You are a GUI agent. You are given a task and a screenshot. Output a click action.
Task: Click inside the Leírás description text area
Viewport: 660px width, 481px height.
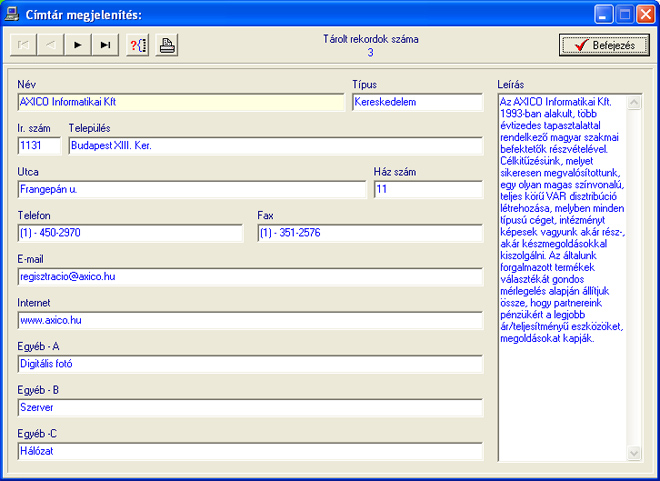[x=562, y=278]
